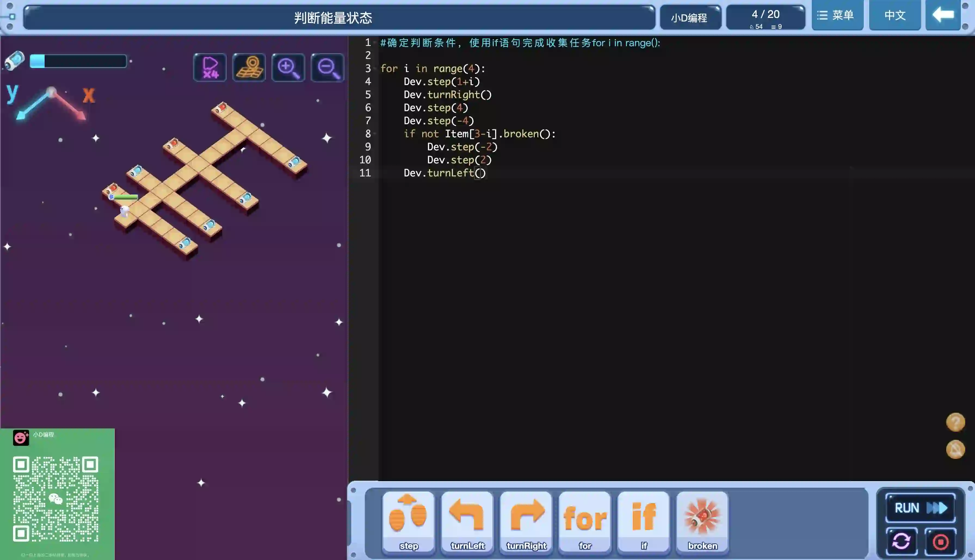Insert the turnRight command block
This screenshot has width=975, height=560.
526,522
